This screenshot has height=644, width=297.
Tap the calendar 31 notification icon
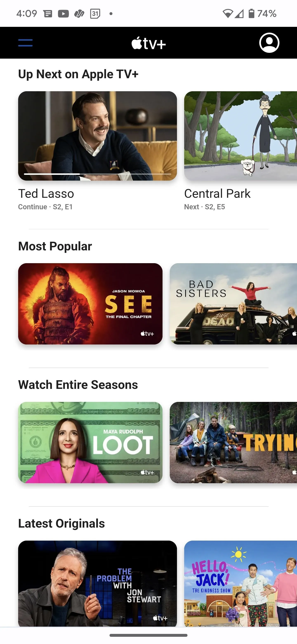click(95, 13)
